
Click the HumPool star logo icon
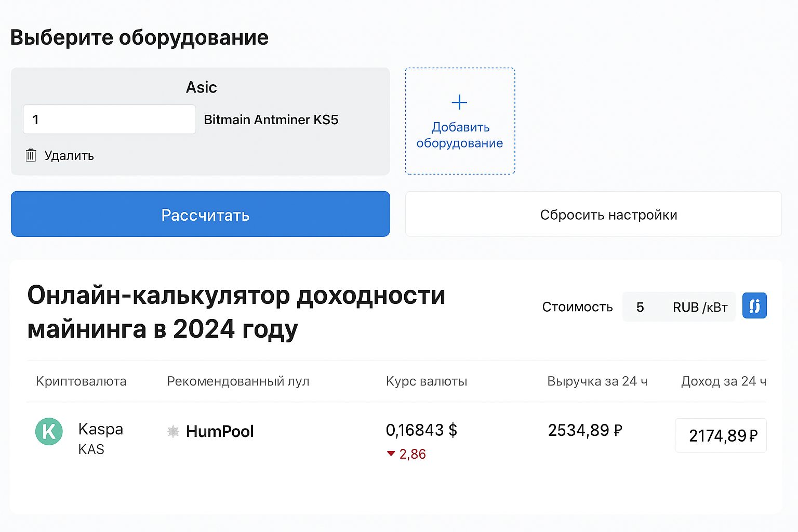173,431
